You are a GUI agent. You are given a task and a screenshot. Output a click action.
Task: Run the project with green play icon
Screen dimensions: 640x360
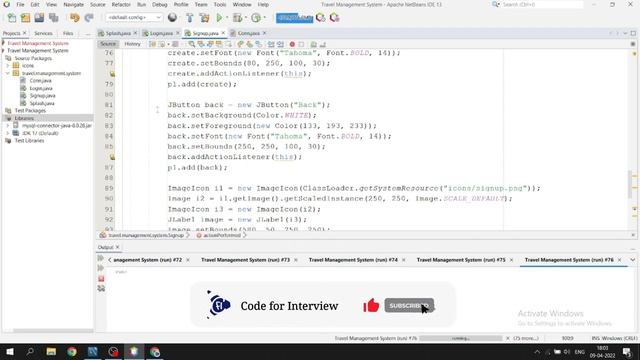[x=219, y=18]
